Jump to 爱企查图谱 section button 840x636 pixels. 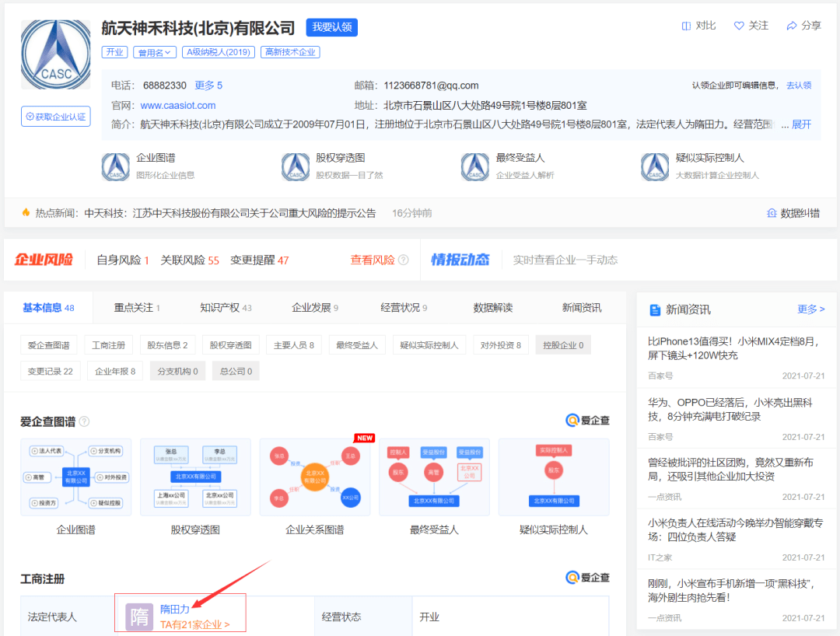(x=49, y=345)
